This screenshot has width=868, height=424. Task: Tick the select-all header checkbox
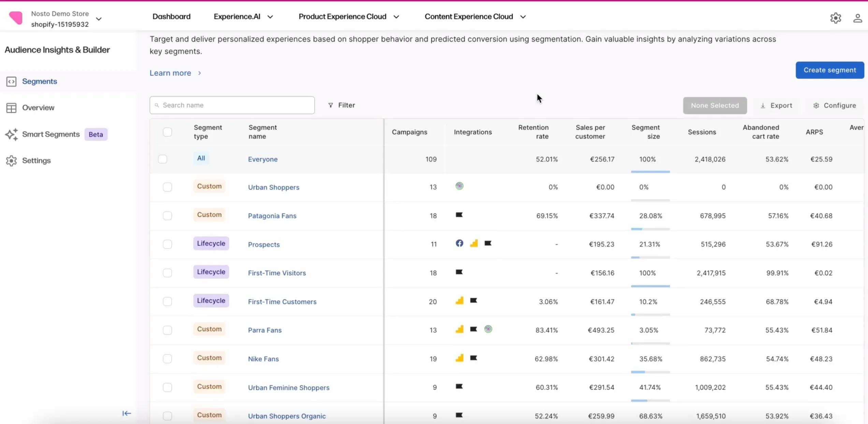click(x=167, y=132)
